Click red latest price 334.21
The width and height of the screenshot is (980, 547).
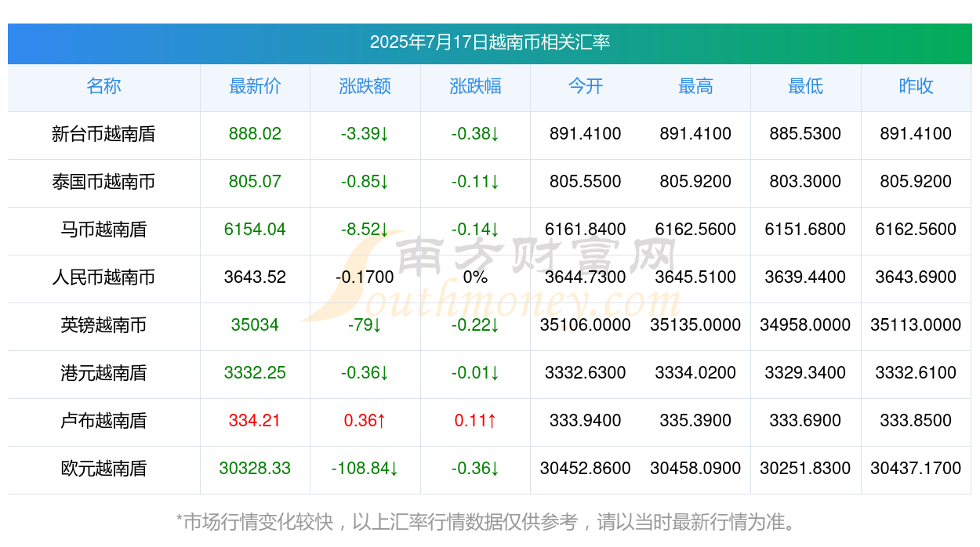(x=255, y=421)
